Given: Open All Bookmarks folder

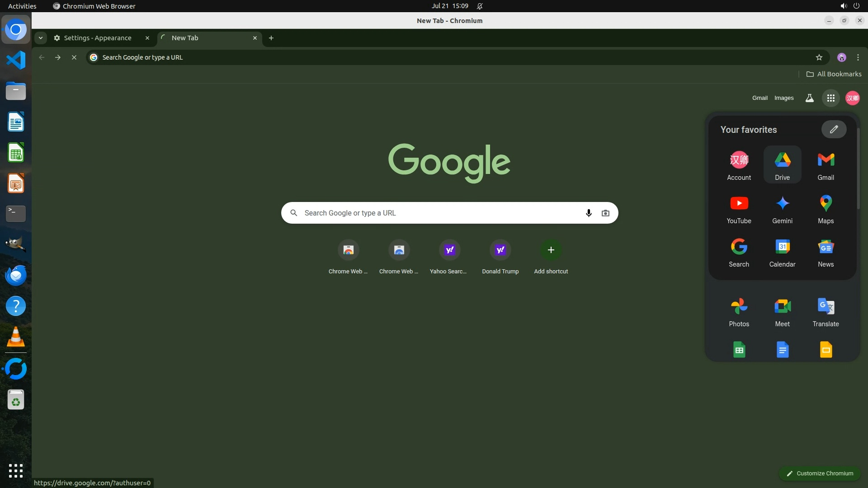Looking at the screenshot, I should (x=834, y=74).
